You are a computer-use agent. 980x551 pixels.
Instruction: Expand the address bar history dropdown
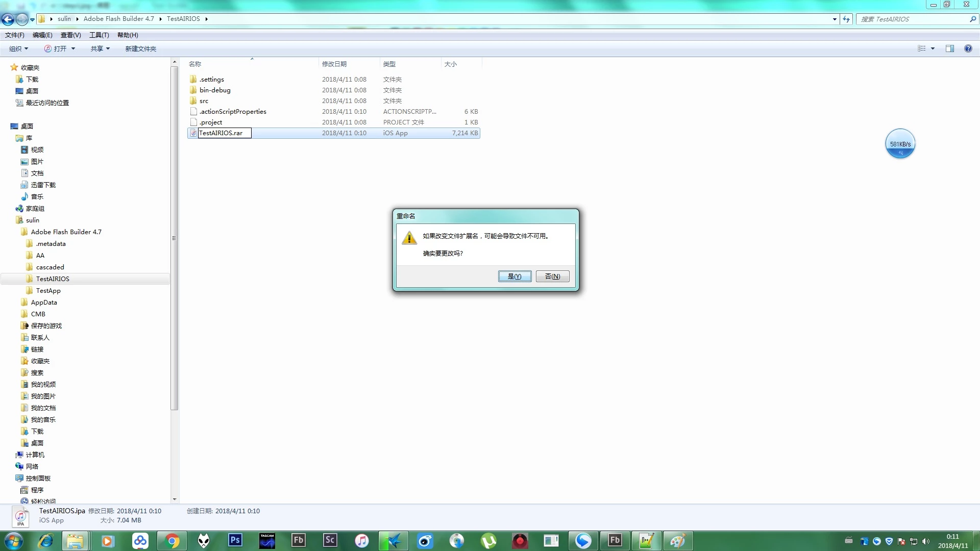tap(835, 19)
